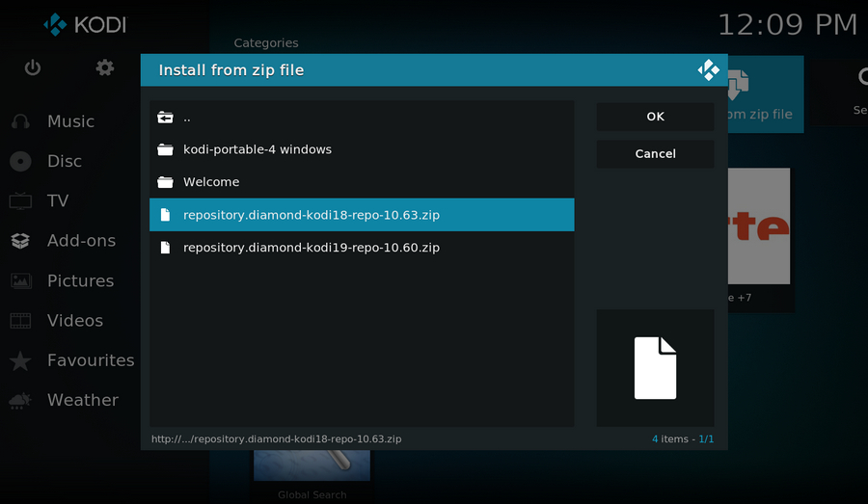Open the TV menu item

coord(58,200)
